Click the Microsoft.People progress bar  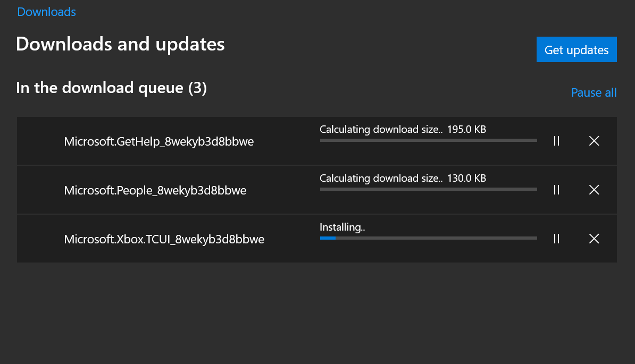pos(428,189)
